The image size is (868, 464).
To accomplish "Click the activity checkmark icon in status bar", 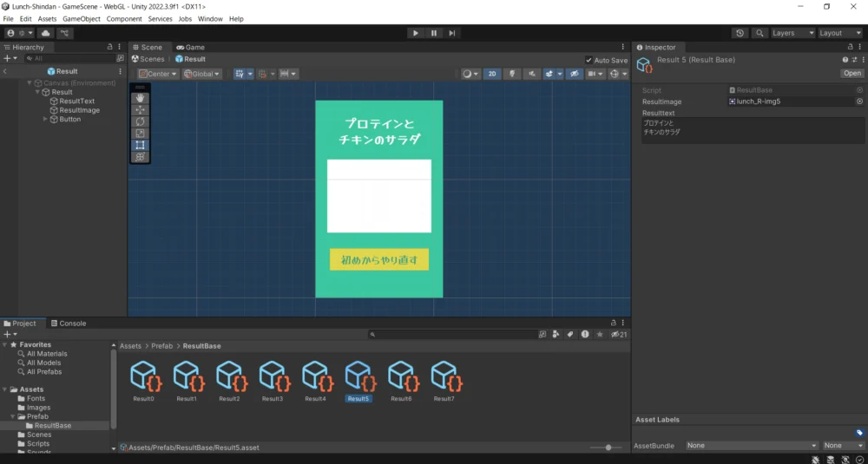I will pyautogui.click(x=859, y=459).
